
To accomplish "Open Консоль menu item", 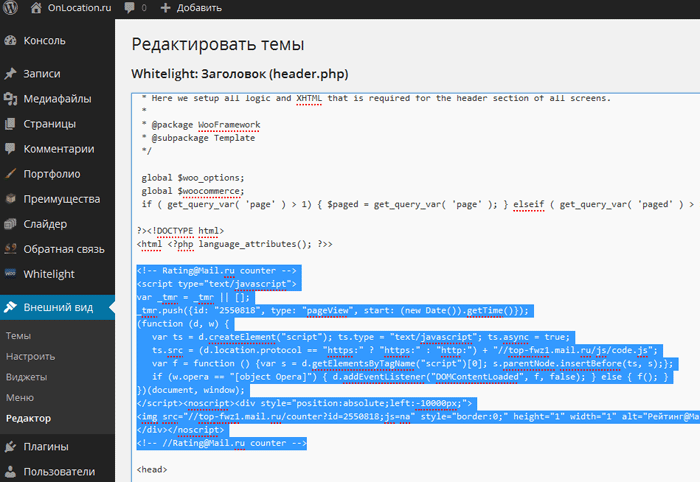I will 45,41.
